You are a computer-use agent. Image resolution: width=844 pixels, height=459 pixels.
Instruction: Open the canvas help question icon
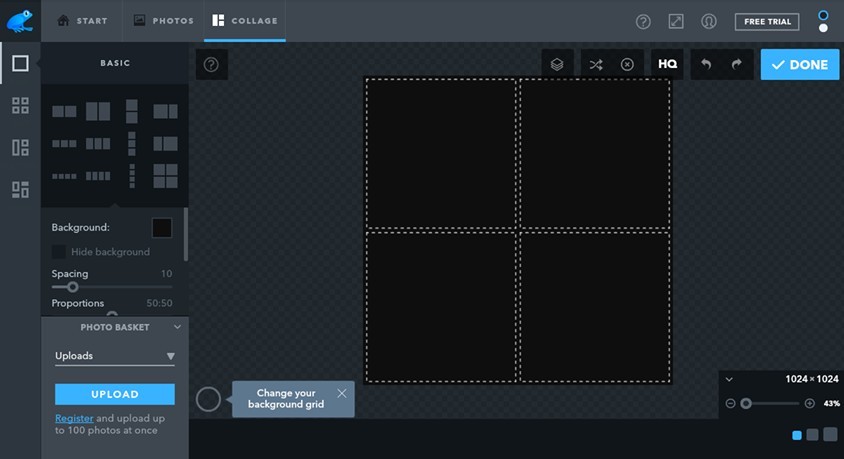tap(212, 65)
